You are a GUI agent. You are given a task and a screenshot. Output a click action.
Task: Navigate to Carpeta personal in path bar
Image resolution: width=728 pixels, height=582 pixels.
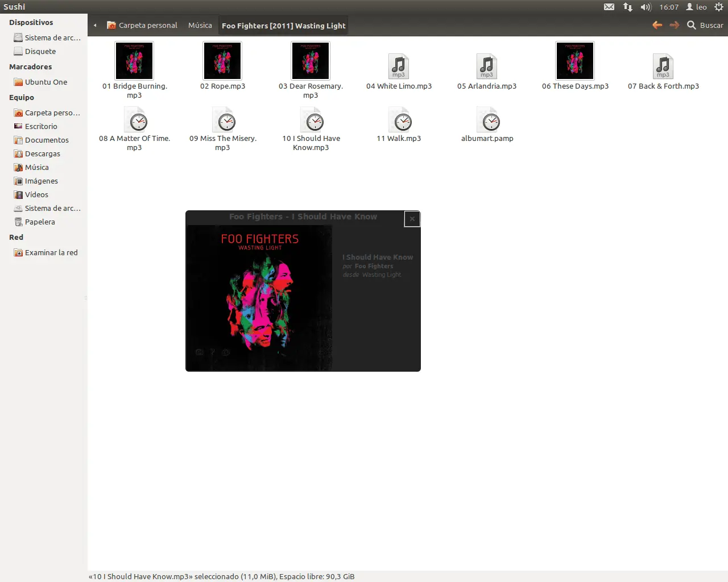(x=142, y=25)
